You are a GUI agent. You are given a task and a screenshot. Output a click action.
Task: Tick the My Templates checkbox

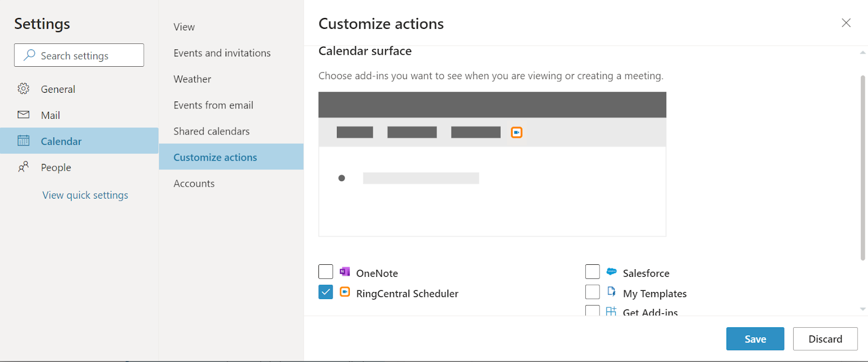[x=592, y=292]
